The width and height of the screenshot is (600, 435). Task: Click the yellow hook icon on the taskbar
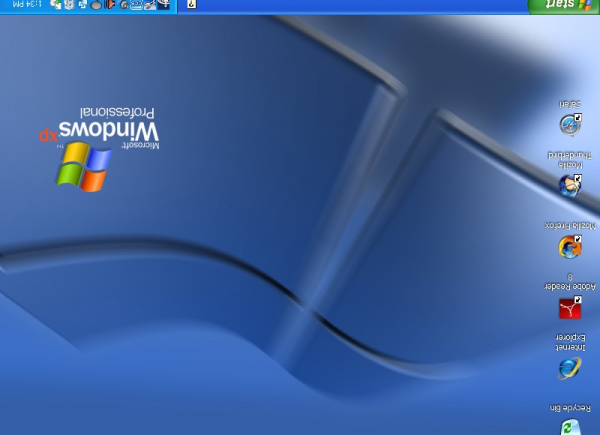point(191,5)
